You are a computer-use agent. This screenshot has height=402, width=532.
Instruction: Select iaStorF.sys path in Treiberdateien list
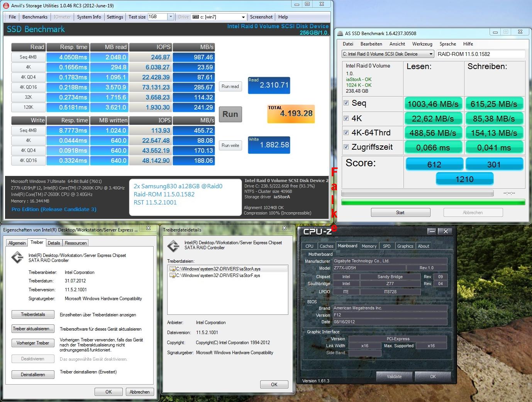point(218,275)
